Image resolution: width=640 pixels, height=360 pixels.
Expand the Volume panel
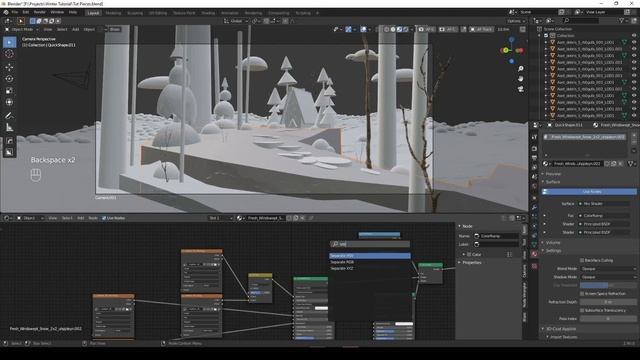pos(553,242)
